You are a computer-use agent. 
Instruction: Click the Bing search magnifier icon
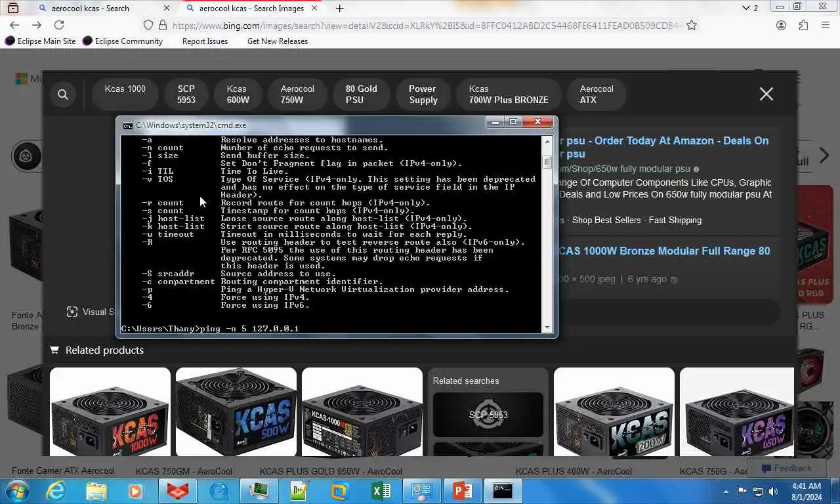[63, 94]
